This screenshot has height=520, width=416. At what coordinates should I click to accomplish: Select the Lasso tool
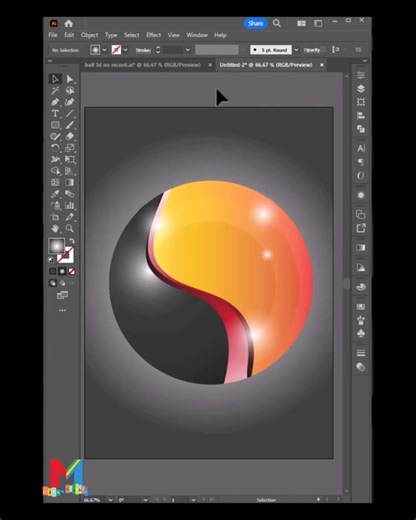[x=69, y=90]
